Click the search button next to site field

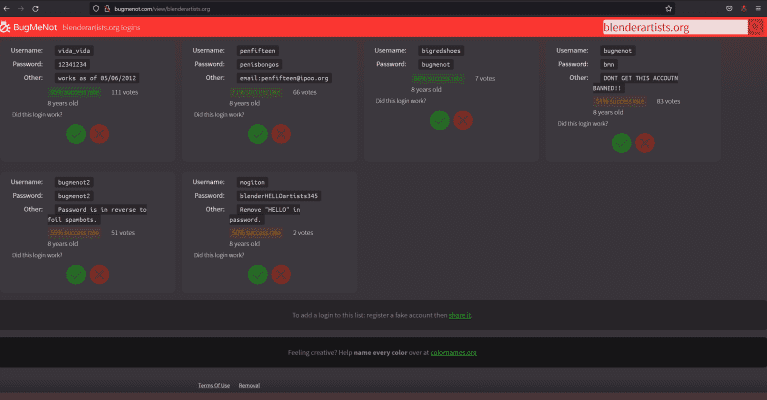[756, 27]
